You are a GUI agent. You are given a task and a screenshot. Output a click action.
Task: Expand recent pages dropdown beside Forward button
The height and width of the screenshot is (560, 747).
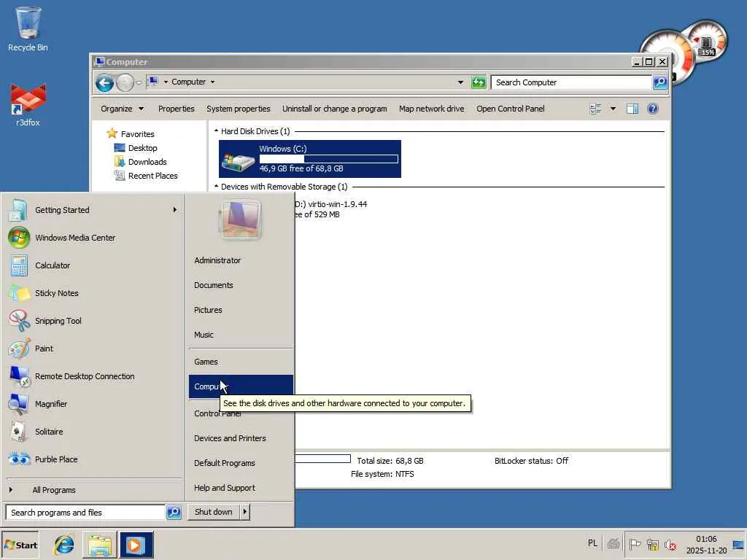click(139, 83)
